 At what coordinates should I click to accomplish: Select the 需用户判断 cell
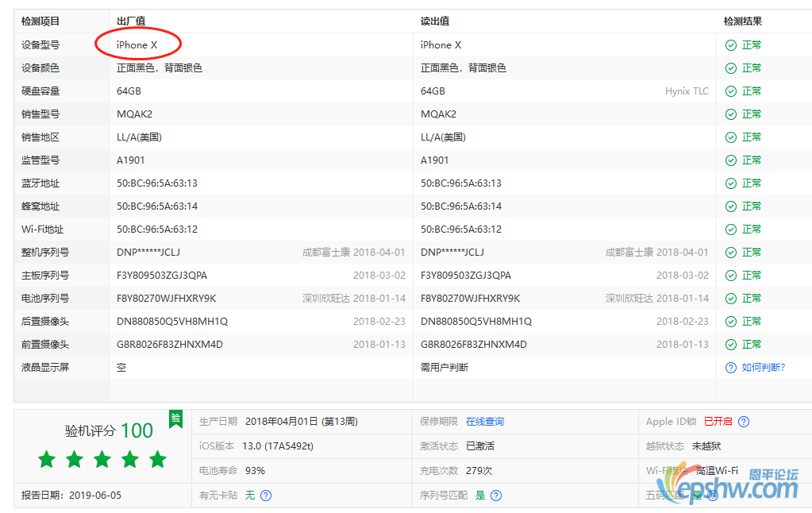[x=444, y=368]
